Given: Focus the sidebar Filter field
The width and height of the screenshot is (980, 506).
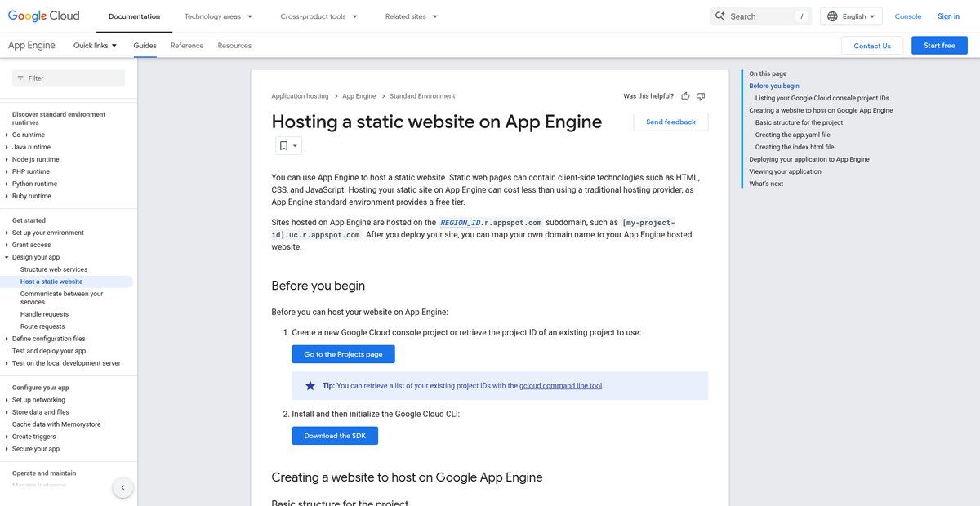Looking at the screenshot, I should coord(69,78).
